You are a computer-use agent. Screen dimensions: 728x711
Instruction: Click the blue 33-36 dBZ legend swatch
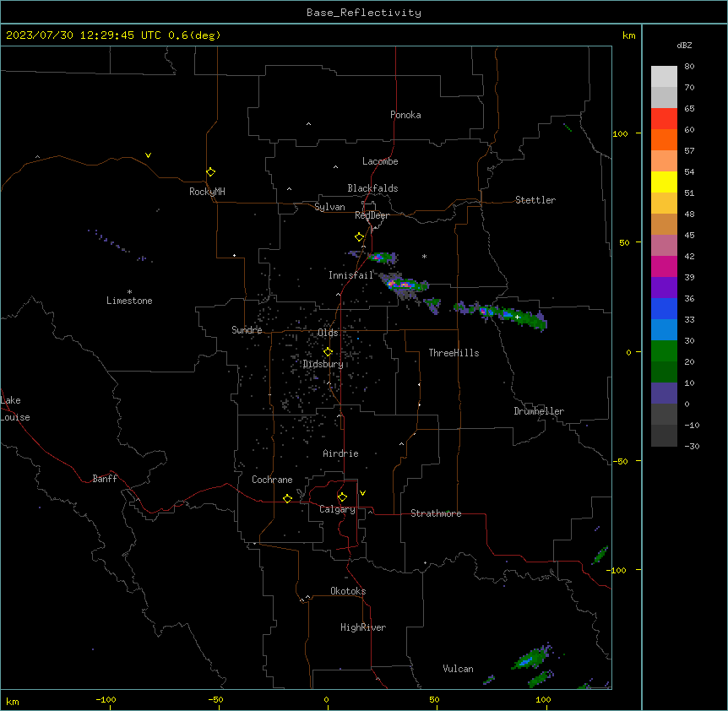664,308
